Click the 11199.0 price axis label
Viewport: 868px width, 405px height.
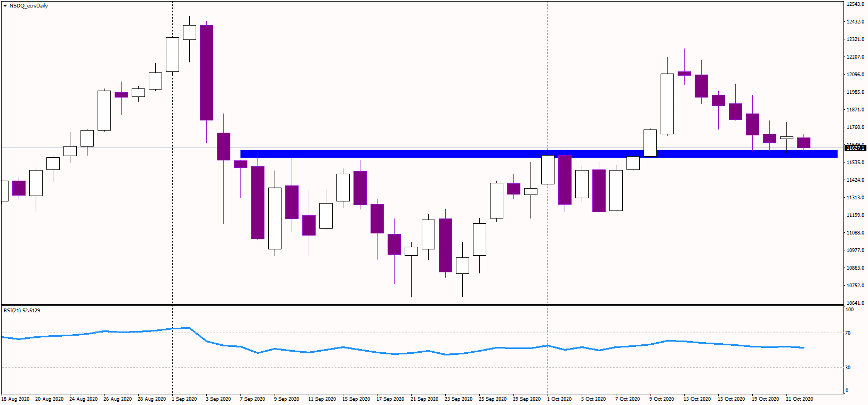tap(856, 215)
